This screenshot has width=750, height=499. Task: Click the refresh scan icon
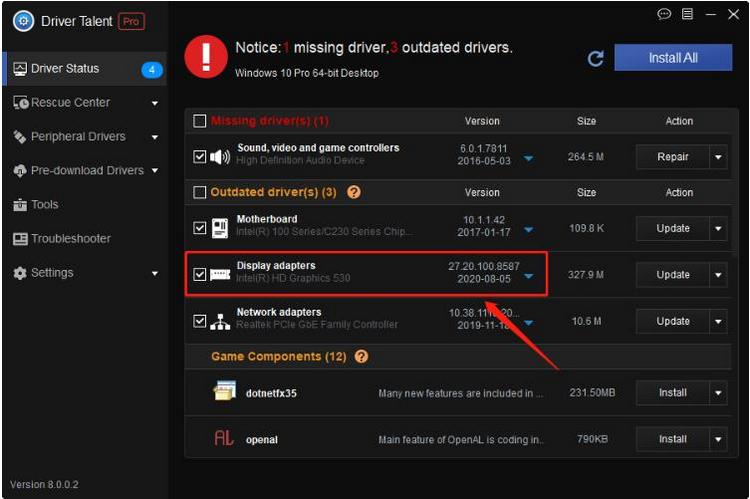tap(596, 58)
